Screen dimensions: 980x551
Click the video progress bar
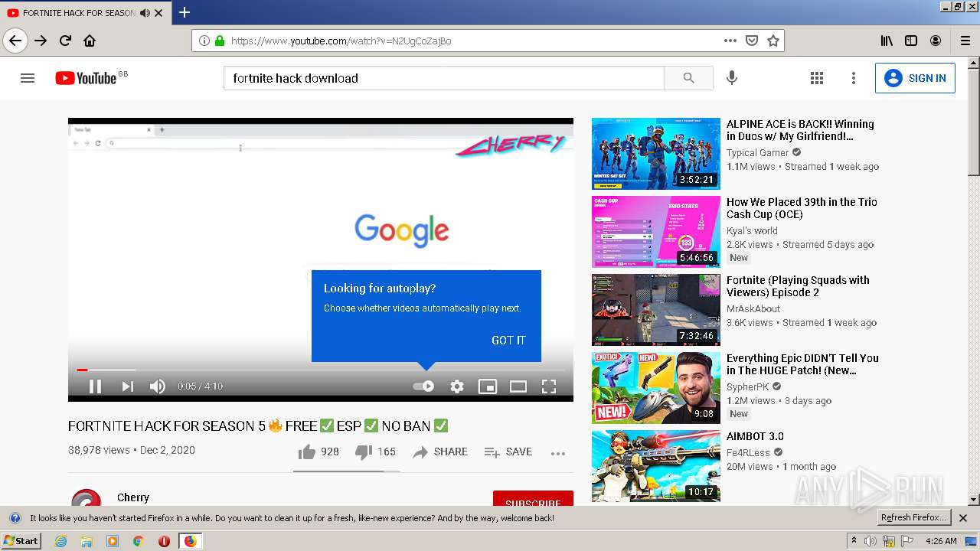(321, 370)
